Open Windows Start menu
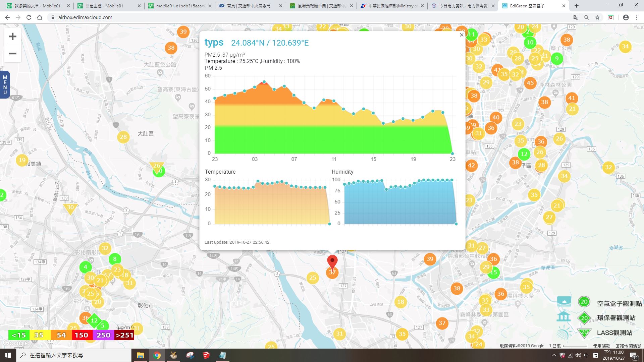Image resolution: width=644 pixels, height=362 pixels. tap(8, 355)
